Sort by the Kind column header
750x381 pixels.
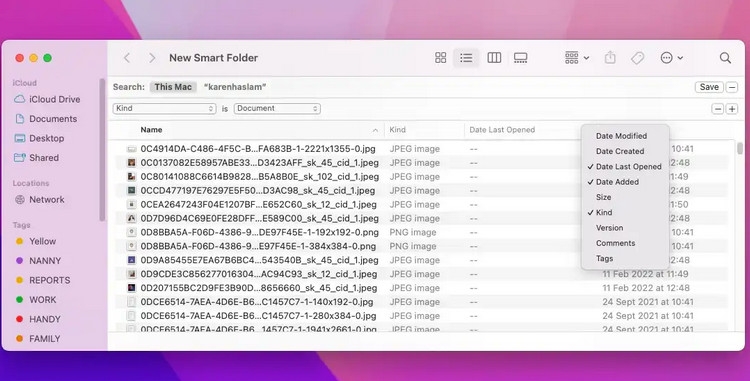click(x=397, y=130)
